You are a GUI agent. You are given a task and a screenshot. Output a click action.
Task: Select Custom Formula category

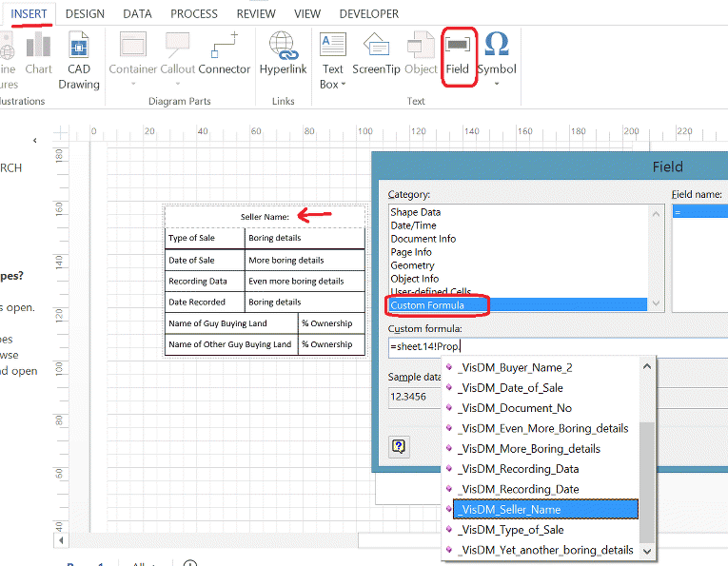(x=427, y=305)
